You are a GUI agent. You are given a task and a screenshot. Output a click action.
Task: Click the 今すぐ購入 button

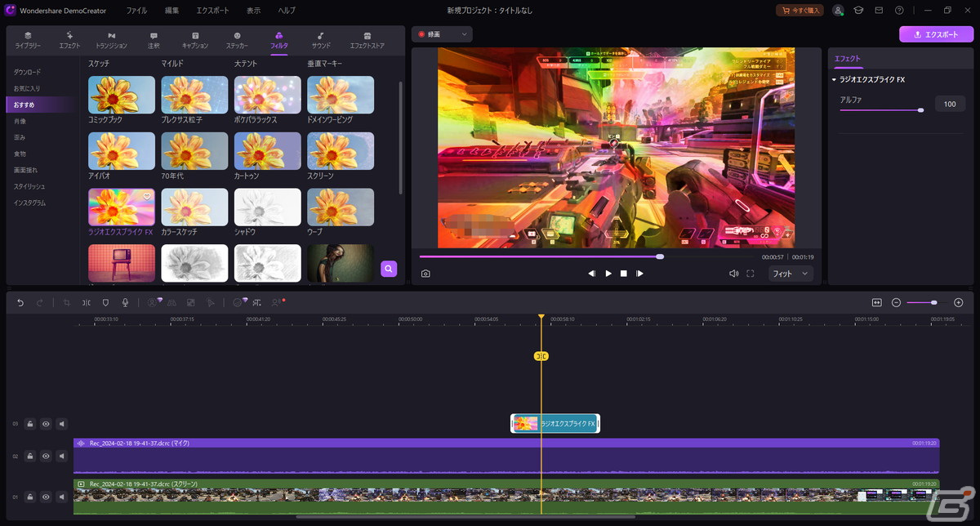click(x=800, y=11)
